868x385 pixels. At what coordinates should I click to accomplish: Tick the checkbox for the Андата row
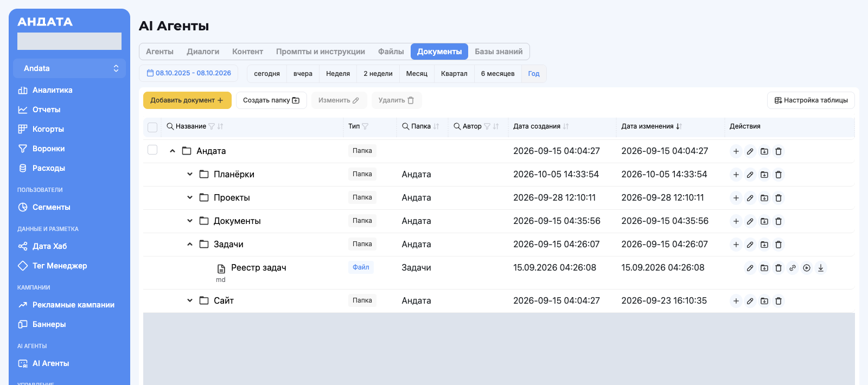point(152,150)
